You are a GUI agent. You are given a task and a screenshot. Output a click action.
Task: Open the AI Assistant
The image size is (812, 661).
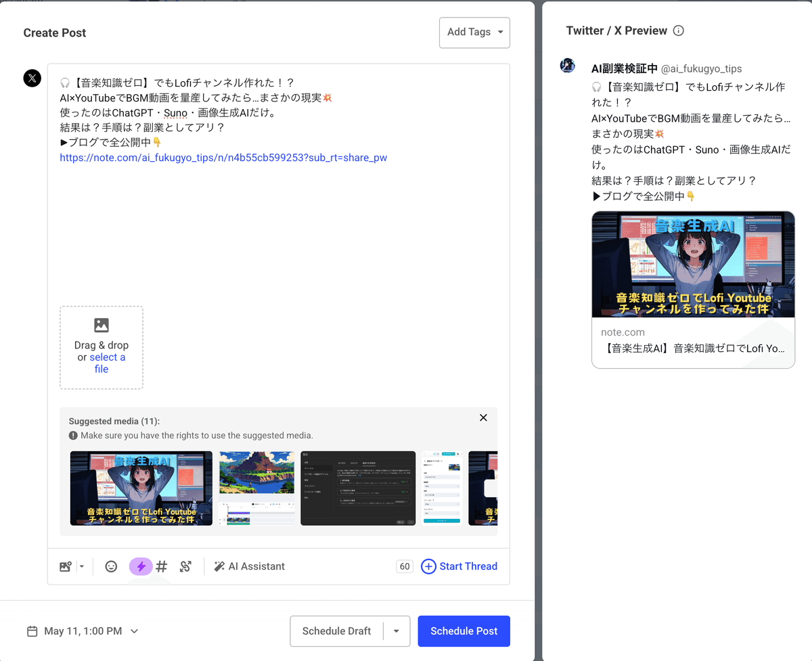[250, 566]
